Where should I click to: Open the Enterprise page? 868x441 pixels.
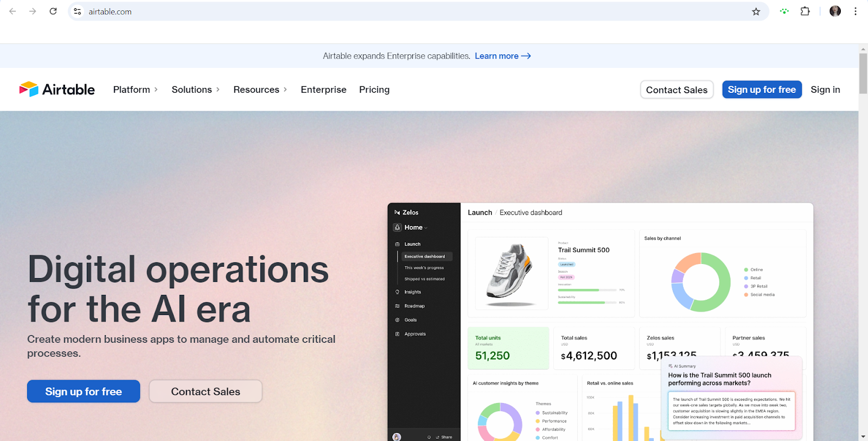pos(323,90)
